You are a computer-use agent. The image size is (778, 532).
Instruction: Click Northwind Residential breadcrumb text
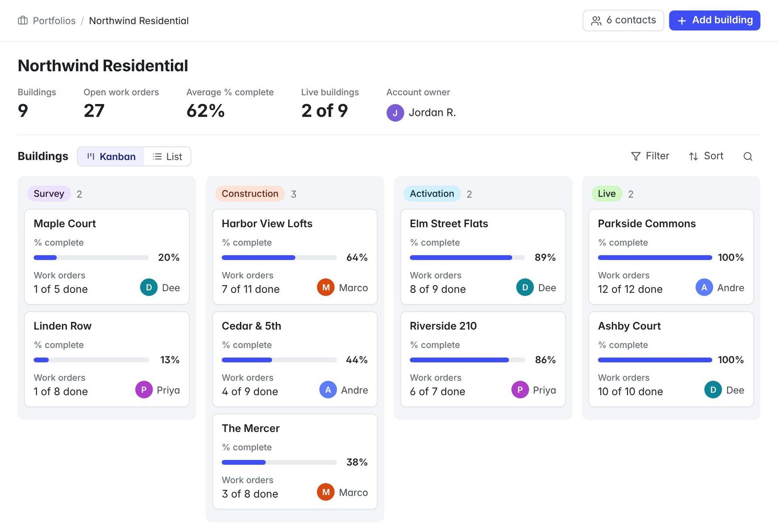point(139,21)
